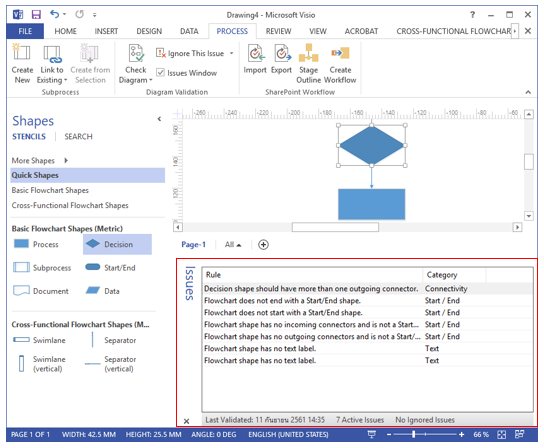Undo the last action
Screen dimensions: 544x448
coord(55,14)
